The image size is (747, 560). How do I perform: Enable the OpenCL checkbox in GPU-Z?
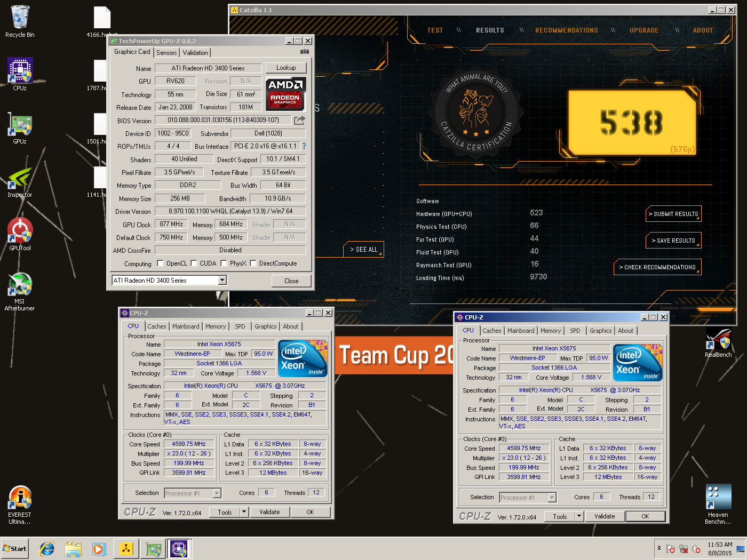(x=160, y=263)
